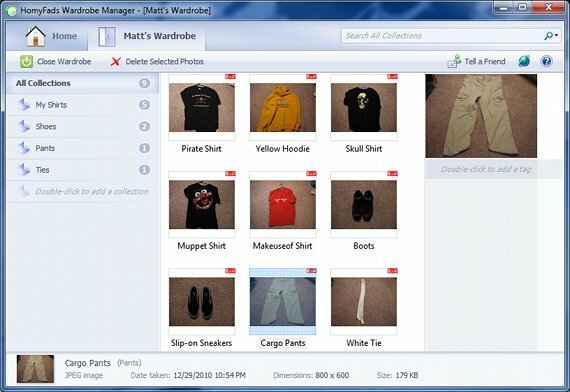The height and width of the screenshot is (392, 570).
Task: Click the red X Delete Selected Photos icon
Action: coord(116,61)
